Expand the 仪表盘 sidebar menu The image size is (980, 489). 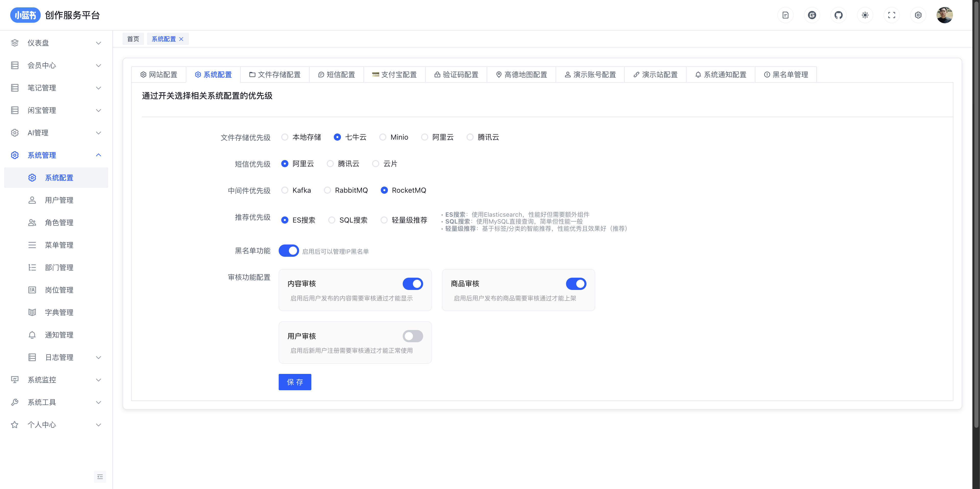[56, 43]
